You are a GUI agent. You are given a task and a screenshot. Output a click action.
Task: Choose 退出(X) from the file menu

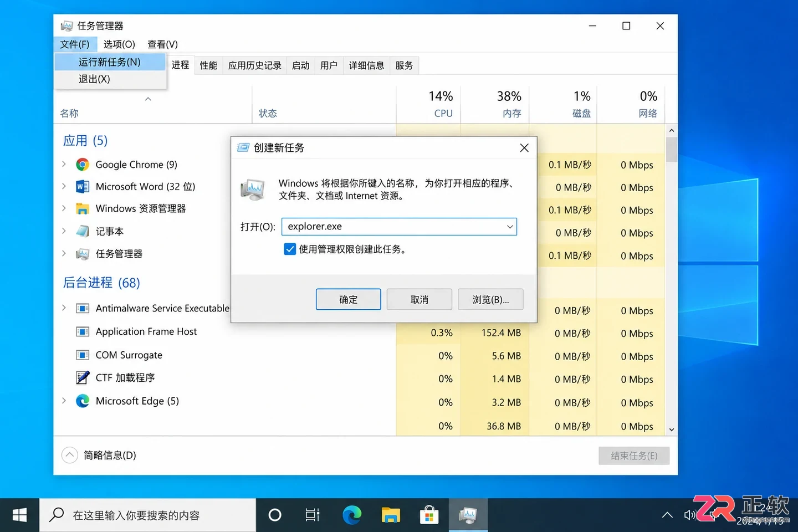110,79
